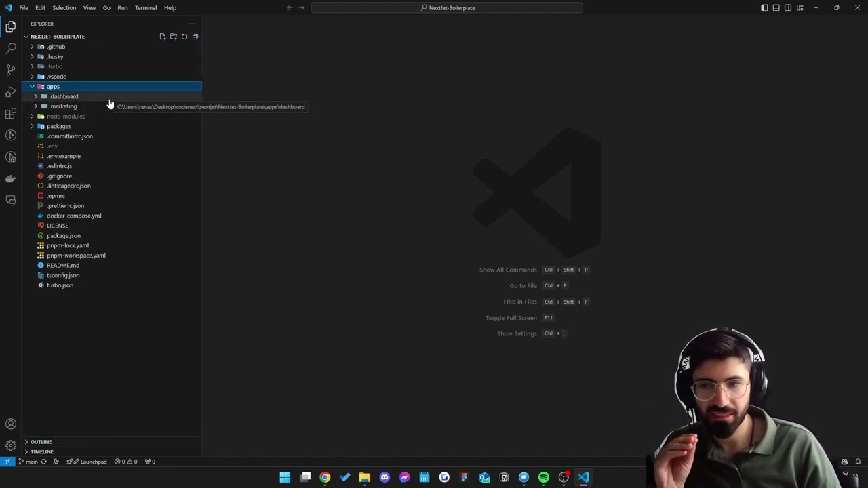Collapse all folders in Explorer
Image resolution: width=868 pixels, height=488 pixels.
[195, 37]
